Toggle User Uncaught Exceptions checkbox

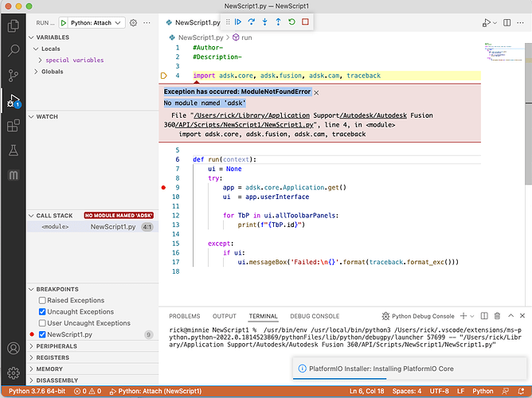tap(42, 323)
